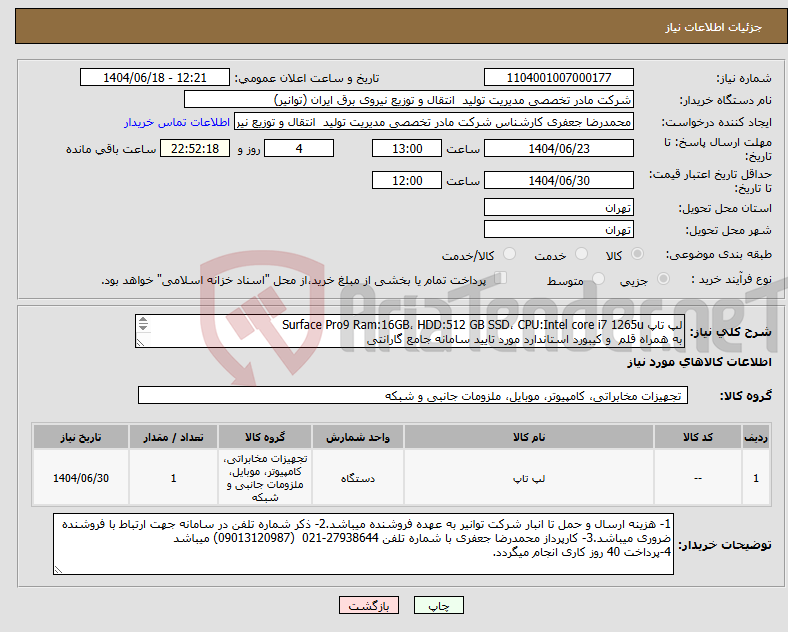Screen dimensions: 788x632
Task: Click the کد کالا column header
Action: (698, 437)
